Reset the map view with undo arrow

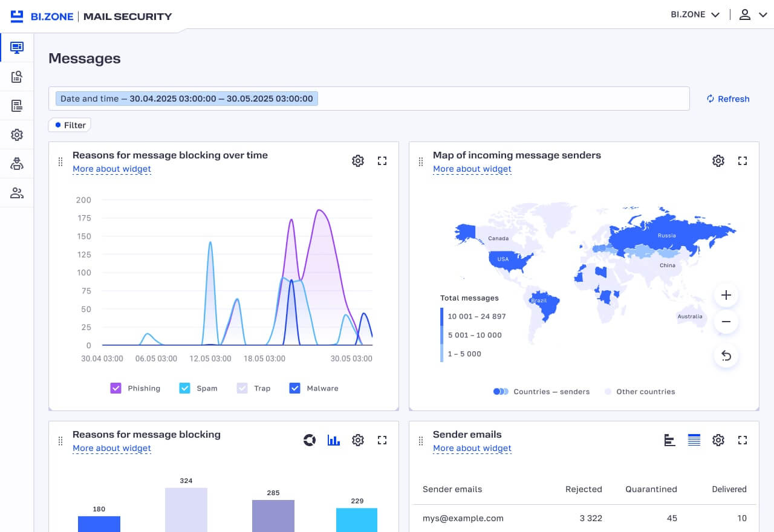(x=726, y=356)
